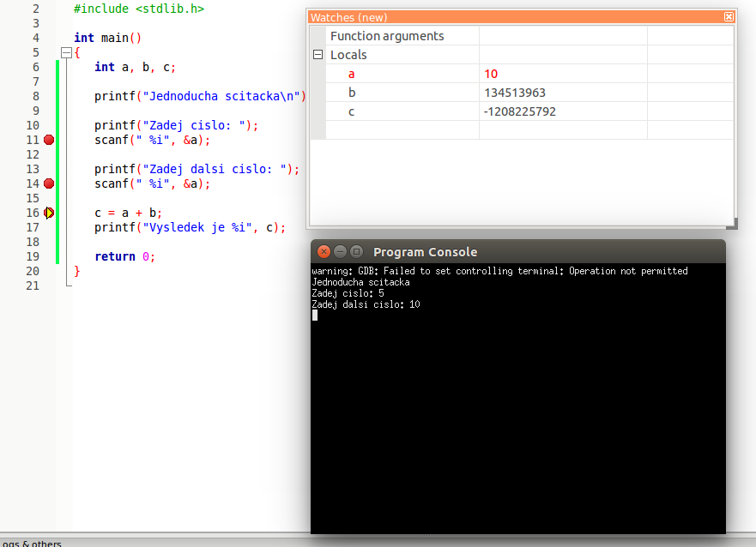Select watch variable c
The width and height of the screenshot is (756, 547).
coord(352,111)
